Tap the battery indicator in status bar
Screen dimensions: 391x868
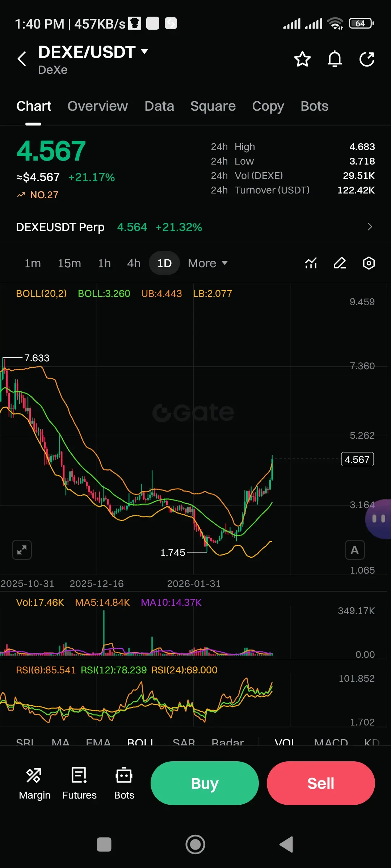point(361,24)
